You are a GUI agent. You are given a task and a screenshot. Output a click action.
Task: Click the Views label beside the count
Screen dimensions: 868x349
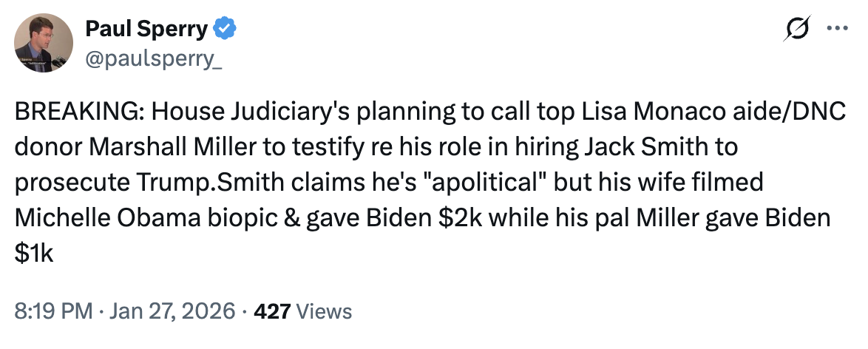[323, 311]
